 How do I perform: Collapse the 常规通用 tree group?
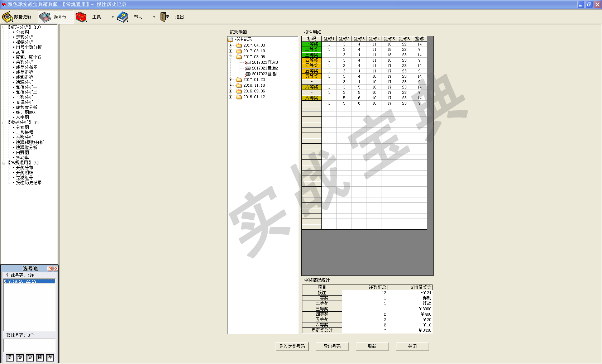(4, 163)
